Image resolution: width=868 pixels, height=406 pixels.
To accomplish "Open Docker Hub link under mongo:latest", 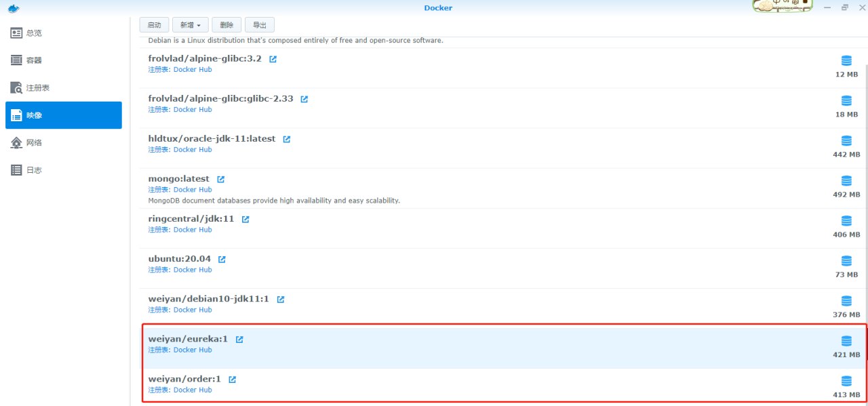I will click(193, 190).
